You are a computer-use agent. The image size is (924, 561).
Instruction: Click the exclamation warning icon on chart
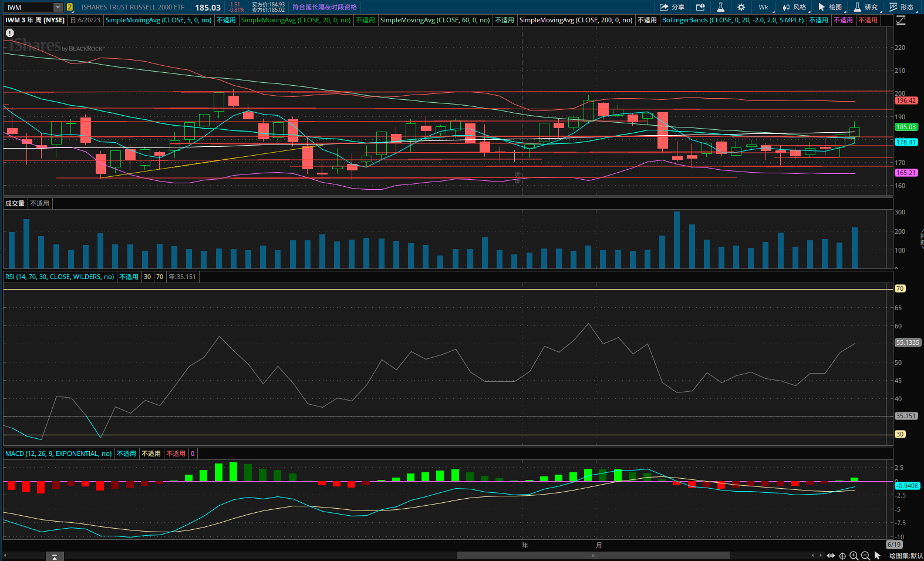click(x=10, y=33)
